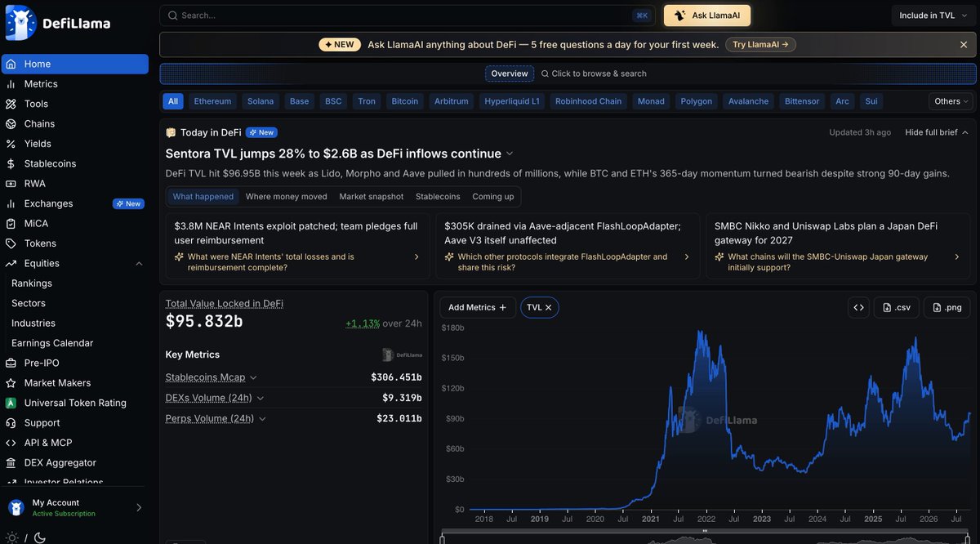Open RWA using its sidebar icon
Viewport: 980px width, 544px height.
pyautogui.click(x=11, y=184)
